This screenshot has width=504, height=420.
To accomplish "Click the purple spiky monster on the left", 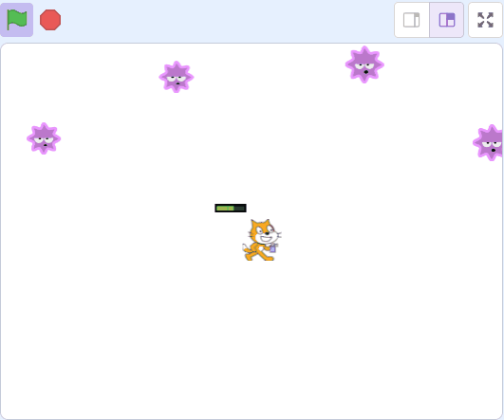I will (x=44, y=138).
